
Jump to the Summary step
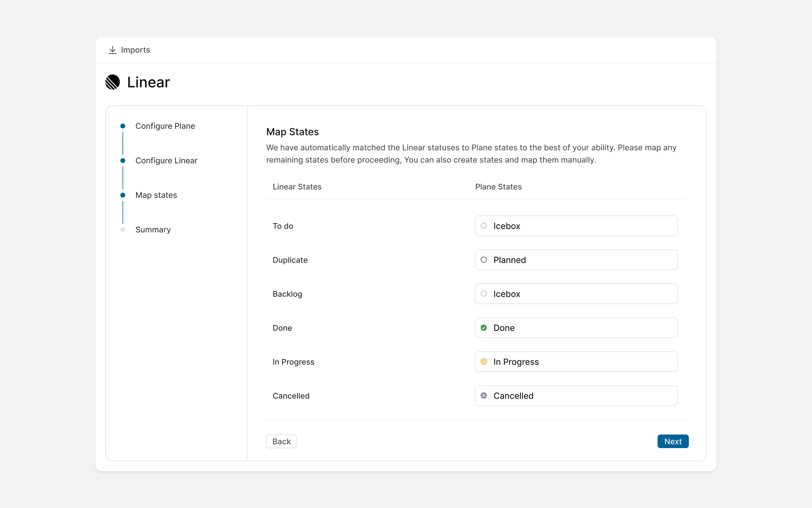click(x=153, y=230)
